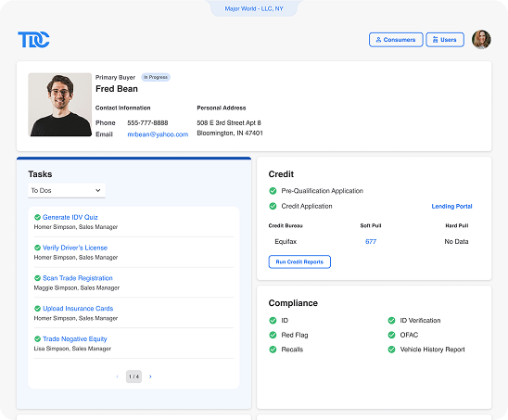Click check icon beside Trade Negative Equity
This screenshot has width=508, height=420.
(37, 339)
